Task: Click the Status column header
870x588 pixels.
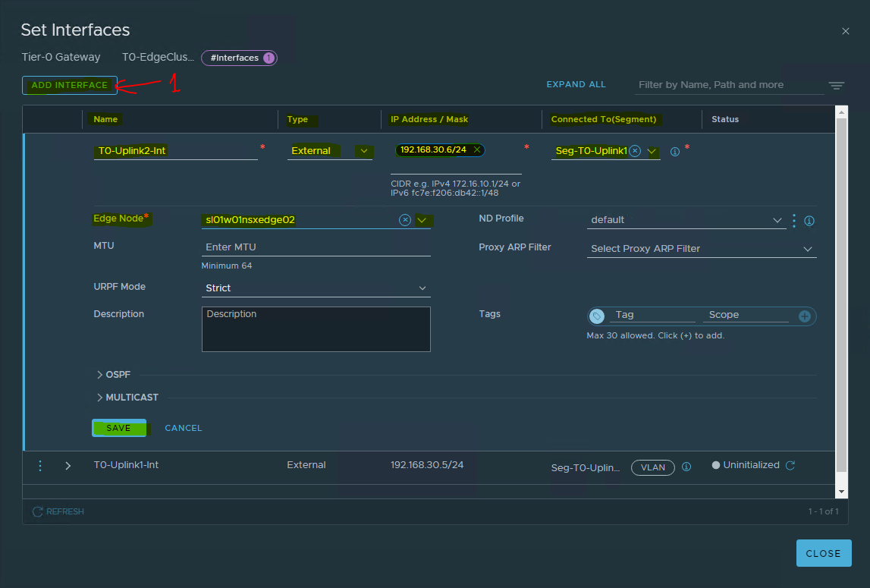Action: 724,119
